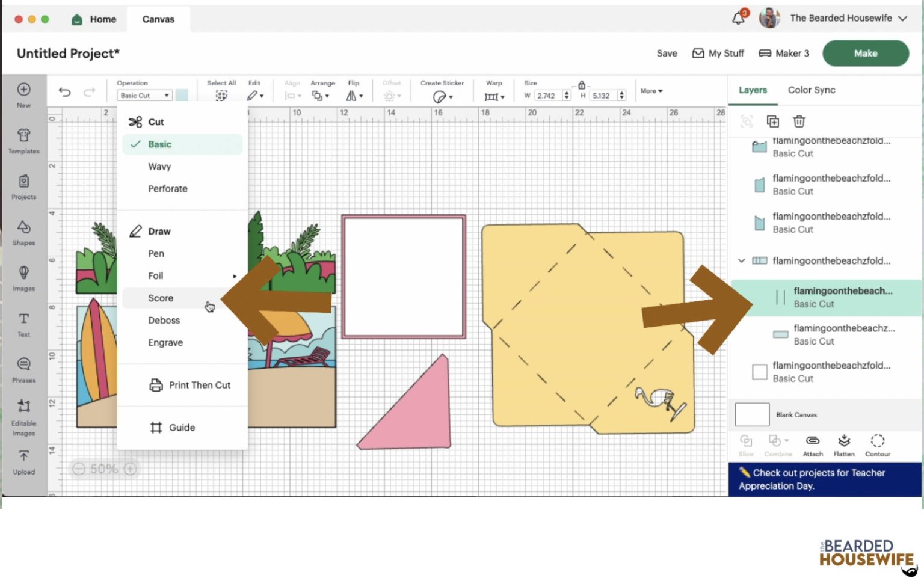
Task: Collapse the flamingoonthebeachzfold layer group
Action: pyautogui.click(x=742, y=261)
